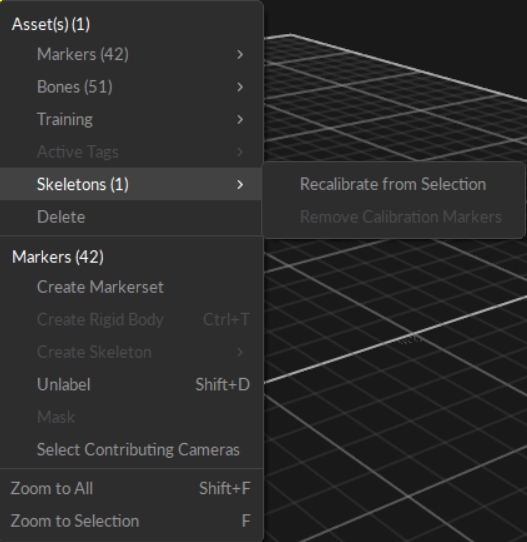The width and height of the screenshot is (527, 542).
Task: Open the Training submenu
Action: click(131, 119)
